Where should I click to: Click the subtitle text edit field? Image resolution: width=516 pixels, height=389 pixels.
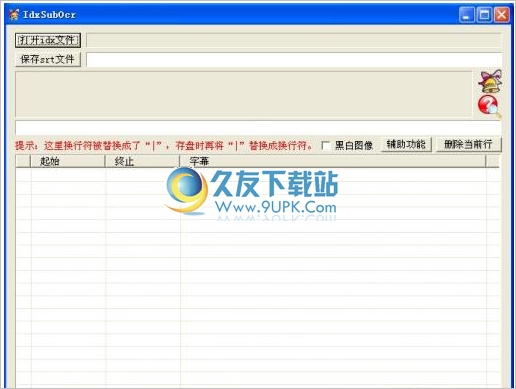(x=258, y=128)
